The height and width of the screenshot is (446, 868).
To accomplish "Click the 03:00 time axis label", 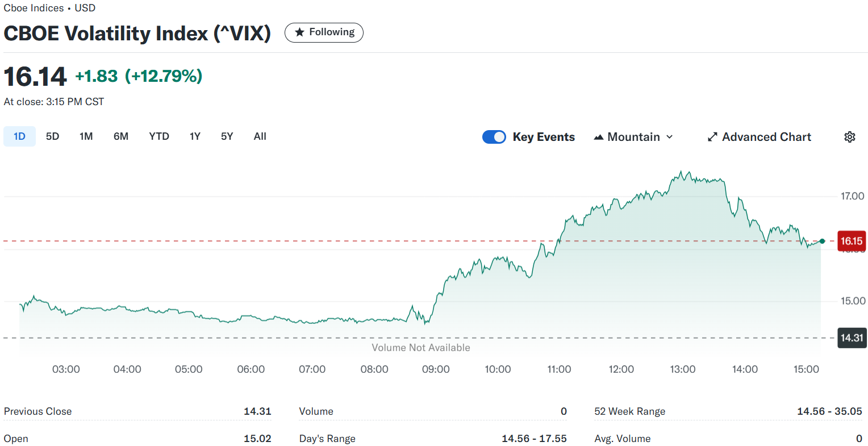I will [x=66, y=369].
